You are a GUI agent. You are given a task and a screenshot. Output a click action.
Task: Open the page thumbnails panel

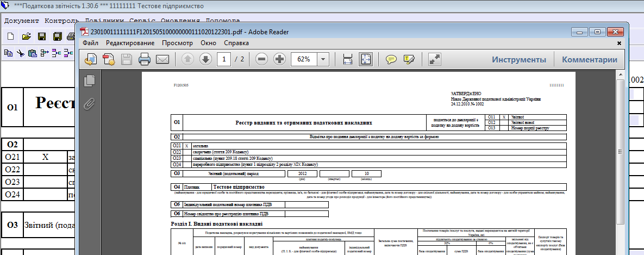tap(90, 80)
